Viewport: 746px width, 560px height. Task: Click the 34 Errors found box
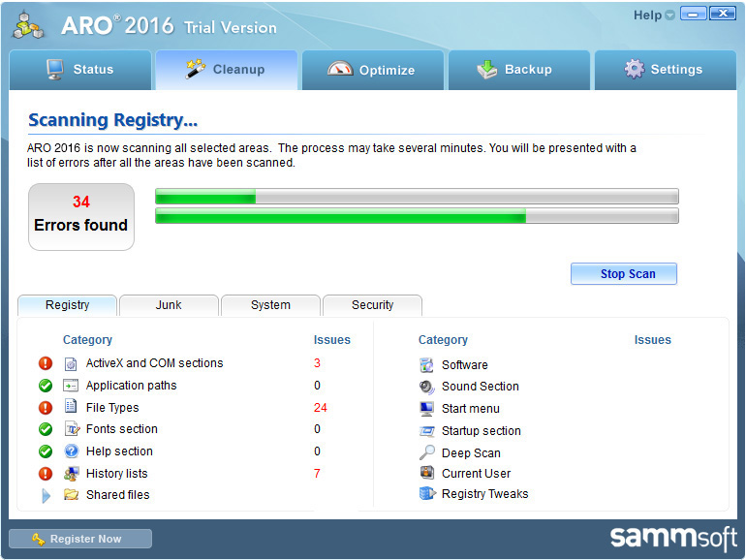click(81, 217)
